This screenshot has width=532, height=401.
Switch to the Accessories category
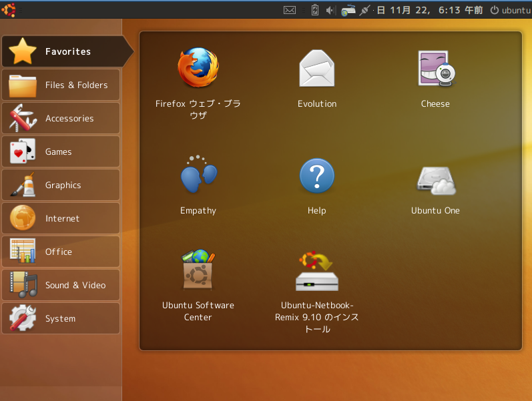(61, 118)
